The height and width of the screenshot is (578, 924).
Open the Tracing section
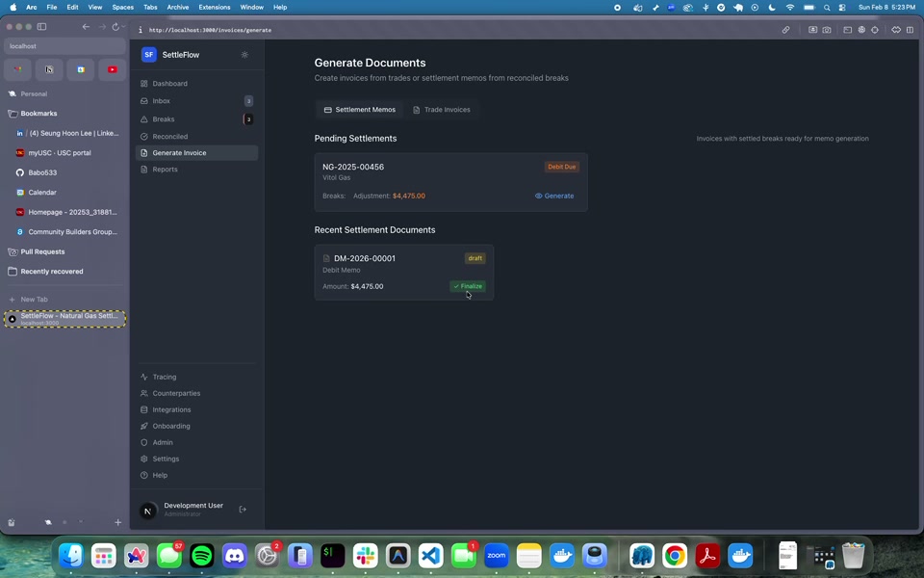click(x=164, y=378)
